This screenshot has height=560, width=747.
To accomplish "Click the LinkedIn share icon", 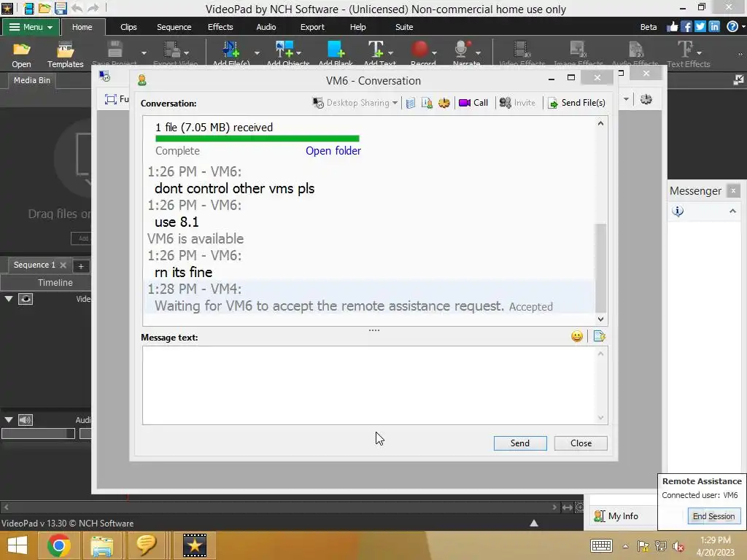I will 713,27.
